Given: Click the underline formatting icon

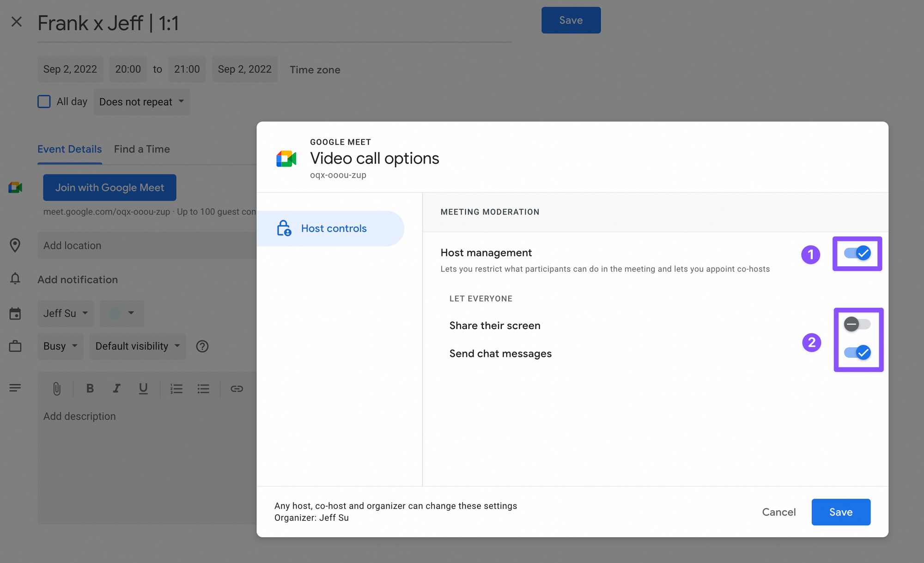Looking at the screenshot, I should point(143,389).
